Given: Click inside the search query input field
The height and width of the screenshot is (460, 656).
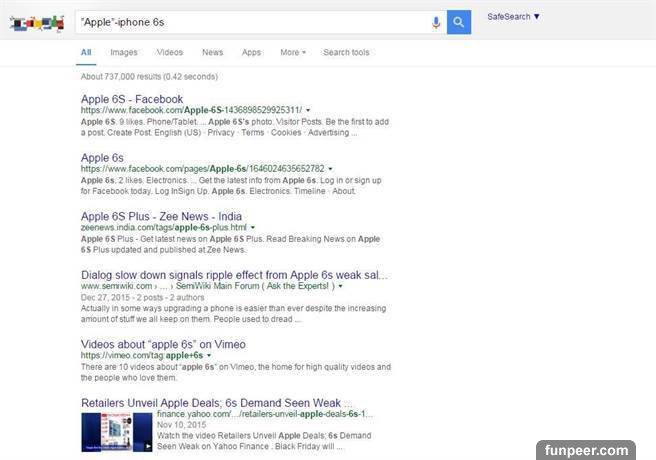Looking at the screenshot, I should [x=250, y=22].
